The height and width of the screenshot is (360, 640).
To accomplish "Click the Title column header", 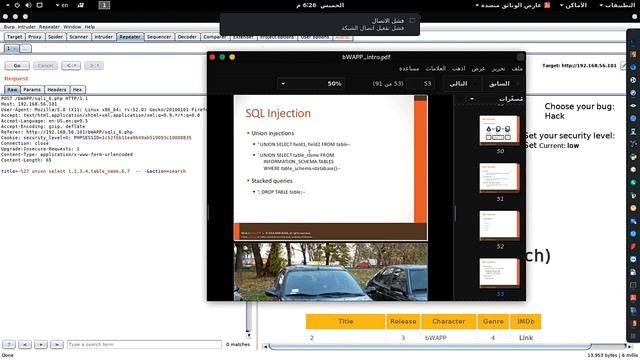I will (345, 321).
